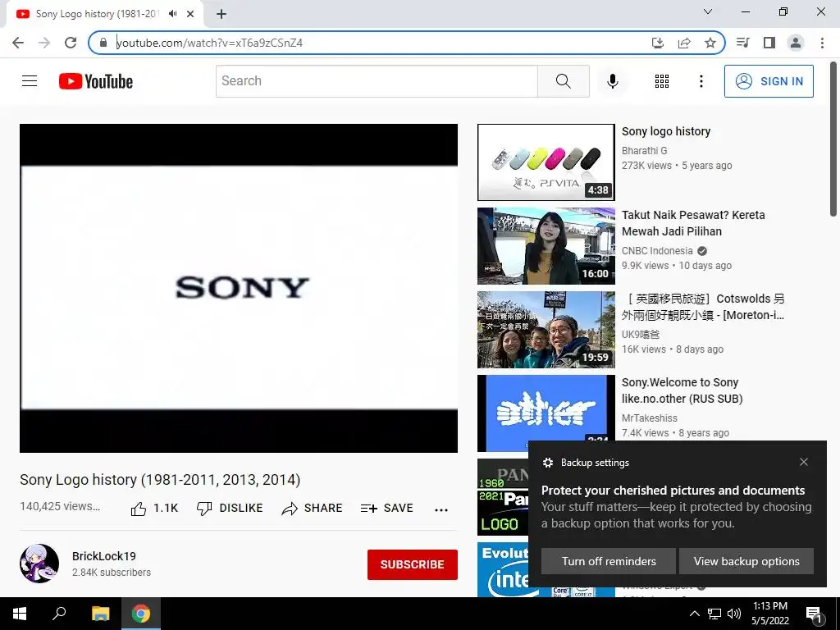Open Chrome media controls icon
This screenshot has width=840, height=630.
point(742,43)
